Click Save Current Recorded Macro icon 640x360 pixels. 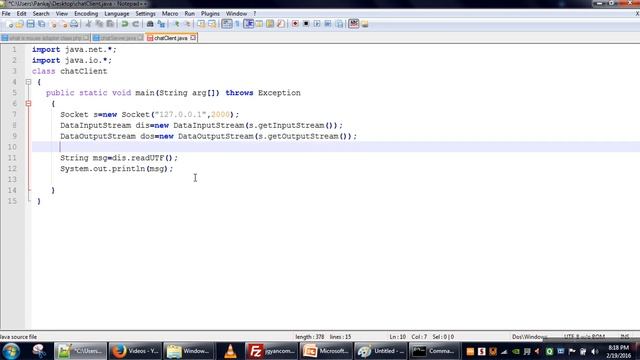pos(339,24)
